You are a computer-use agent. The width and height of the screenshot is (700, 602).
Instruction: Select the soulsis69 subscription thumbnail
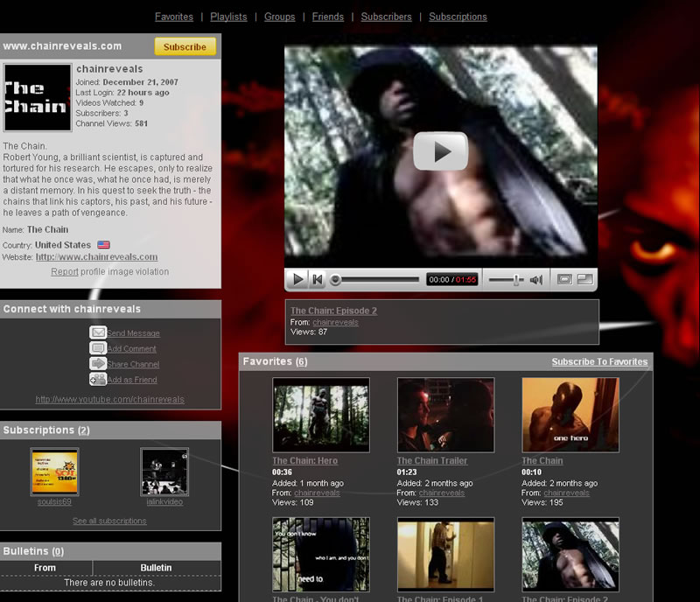pos(54,472)
